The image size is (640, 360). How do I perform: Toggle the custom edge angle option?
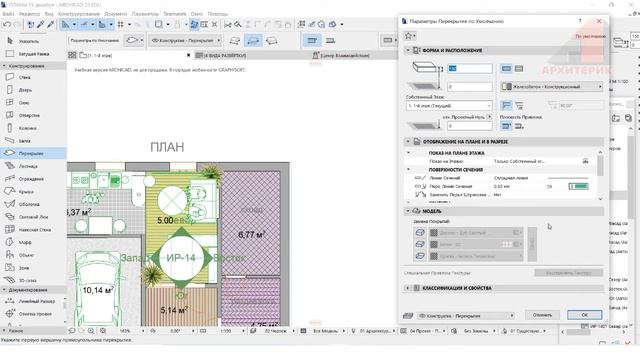coord(519,105)
